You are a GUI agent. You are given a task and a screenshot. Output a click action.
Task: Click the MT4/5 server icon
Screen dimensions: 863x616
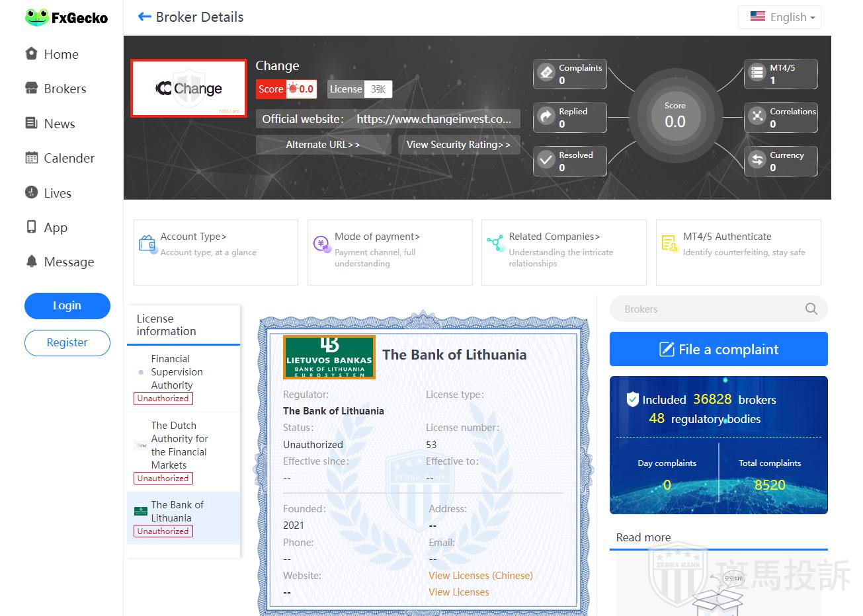757,73
